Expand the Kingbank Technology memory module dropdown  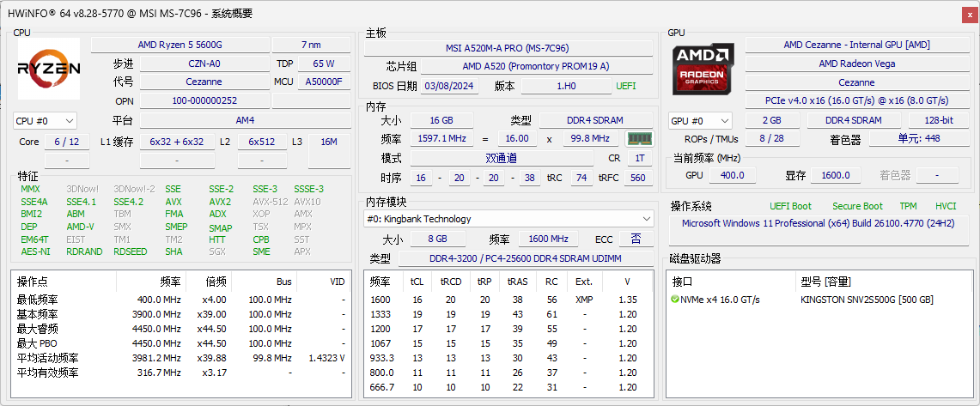point(508,219)
